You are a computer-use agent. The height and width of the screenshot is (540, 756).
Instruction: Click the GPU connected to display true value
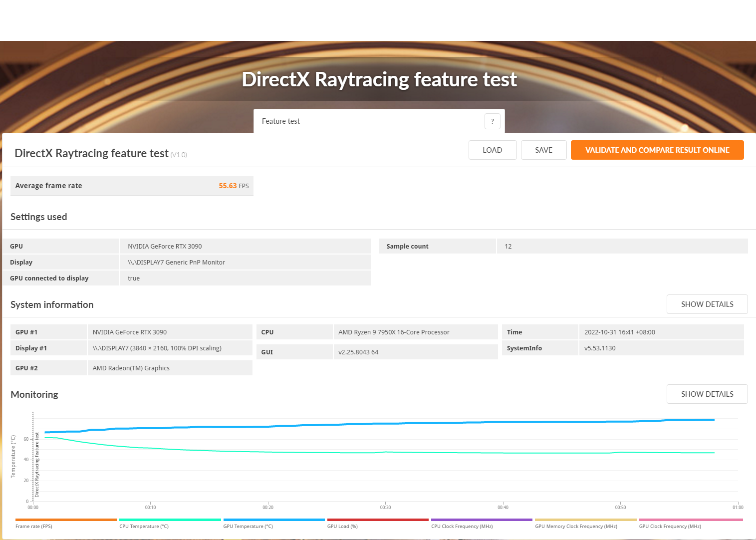(134, 278)
